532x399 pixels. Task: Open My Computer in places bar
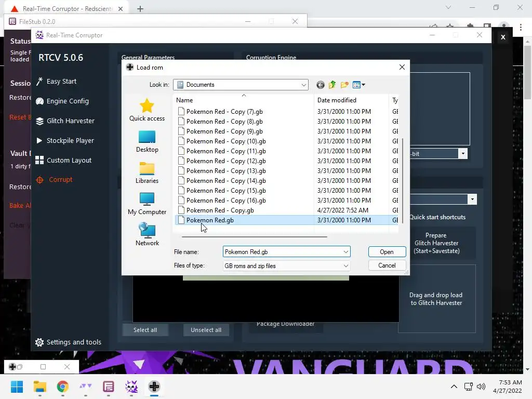click(147, 204)
